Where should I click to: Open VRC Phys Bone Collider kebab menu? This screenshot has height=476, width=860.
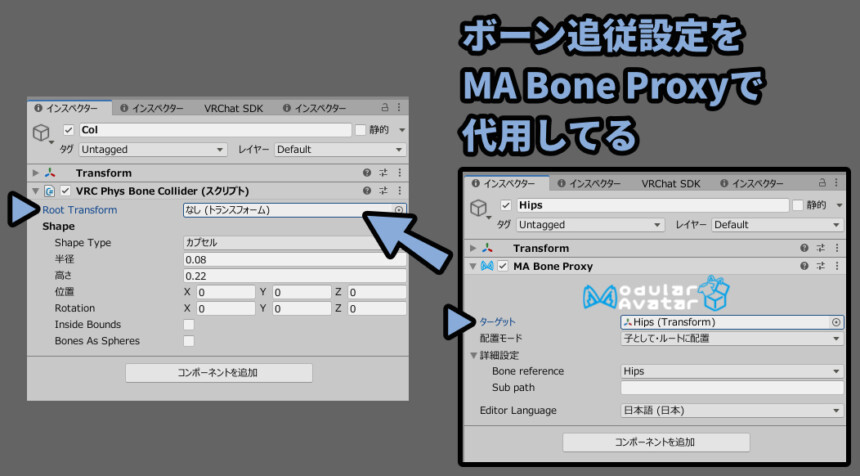pos(399,191)
